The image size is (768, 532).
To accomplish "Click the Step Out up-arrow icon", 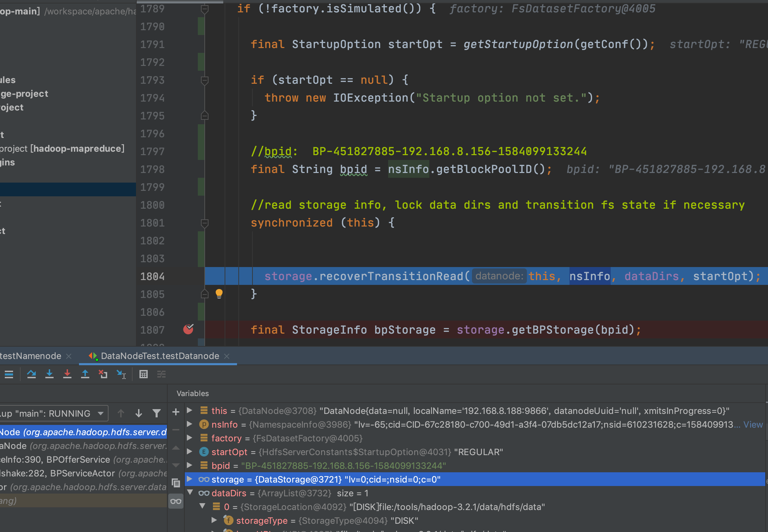I will pos(85,374).
